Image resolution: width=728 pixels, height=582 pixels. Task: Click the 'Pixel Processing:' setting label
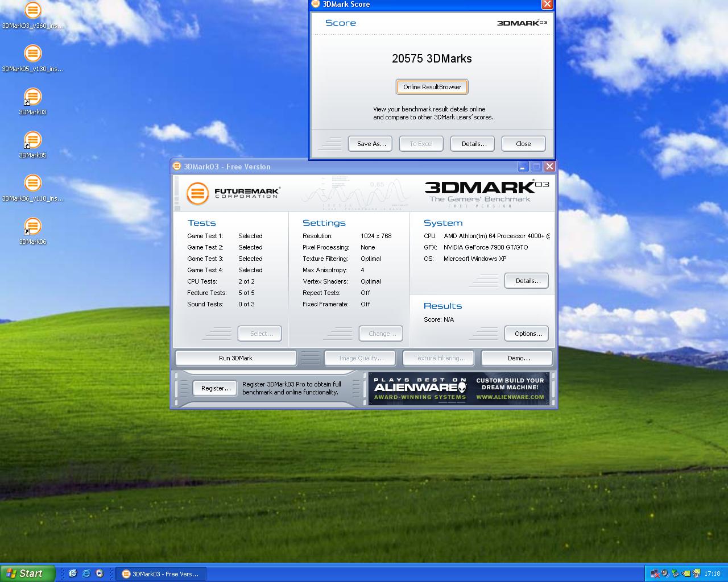326,247
